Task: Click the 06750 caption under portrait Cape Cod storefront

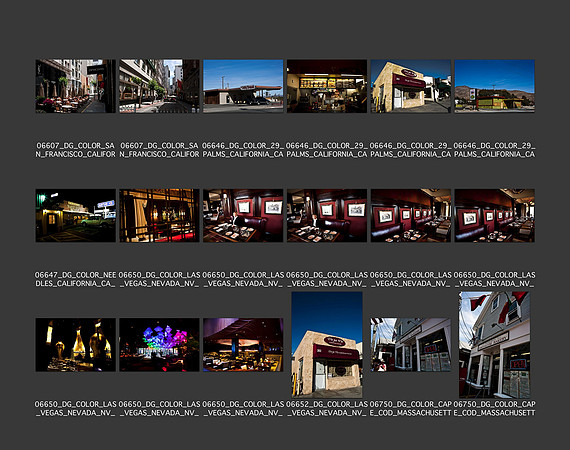Action: click(494, 409)
